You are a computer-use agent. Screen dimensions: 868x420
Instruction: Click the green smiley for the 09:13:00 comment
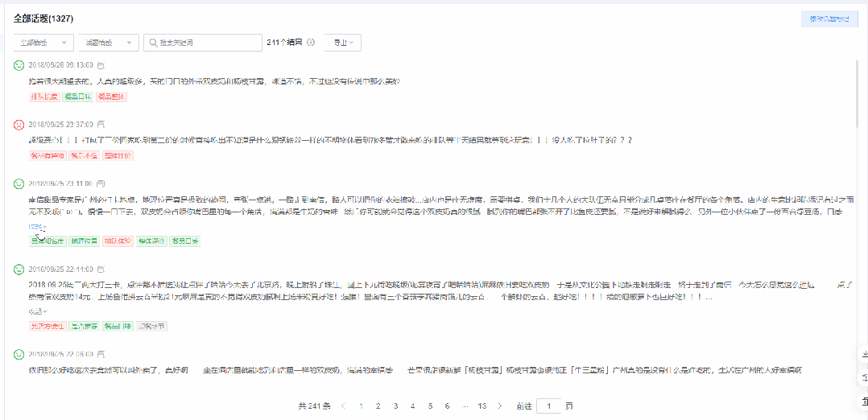coord(19,65)
